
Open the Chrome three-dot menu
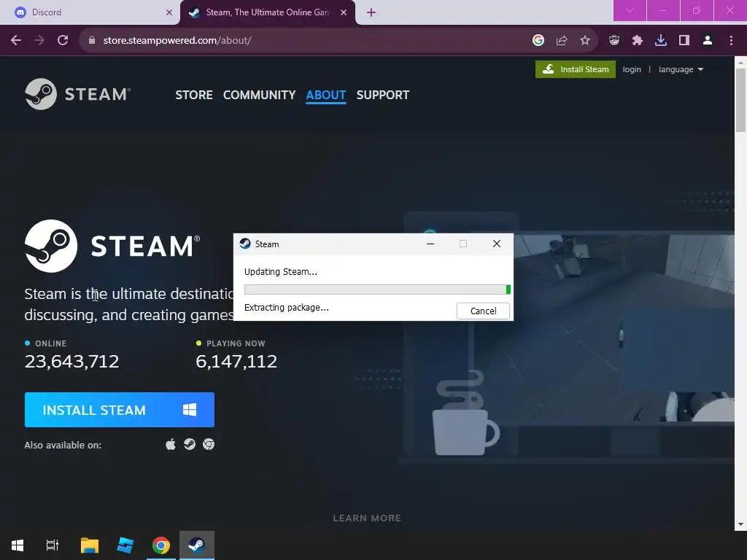pos(731,41)
